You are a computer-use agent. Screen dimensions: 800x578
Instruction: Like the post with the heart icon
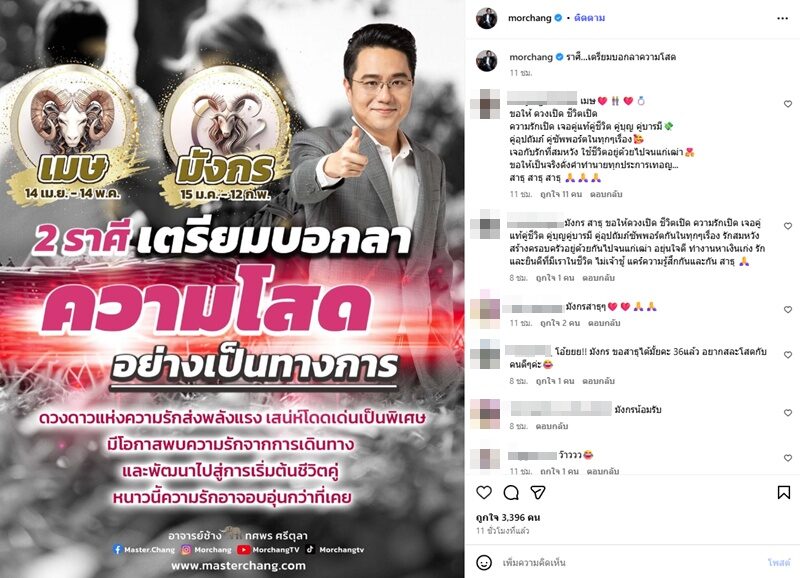[x=484, y=492]
